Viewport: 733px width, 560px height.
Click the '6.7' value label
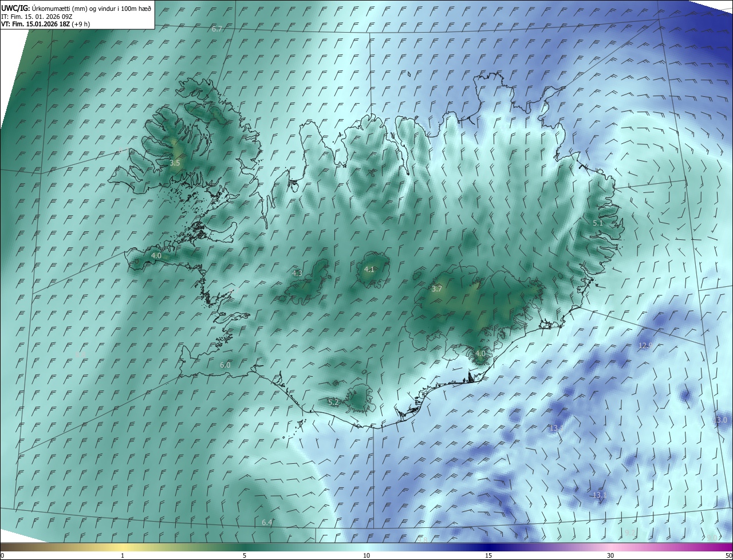pos(217,29)
